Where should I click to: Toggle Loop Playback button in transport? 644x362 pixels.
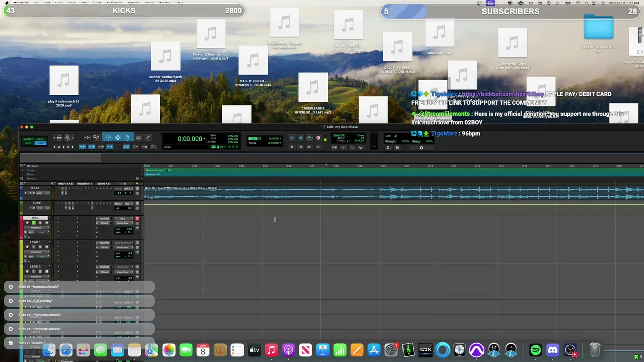point(310,138)
